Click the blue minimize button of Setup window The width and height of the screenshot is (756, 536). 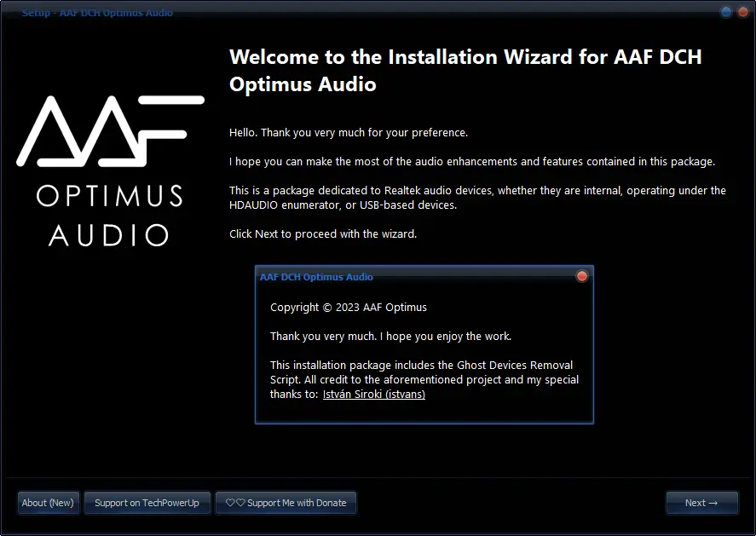pyautogui.click(x=726, y=12)
